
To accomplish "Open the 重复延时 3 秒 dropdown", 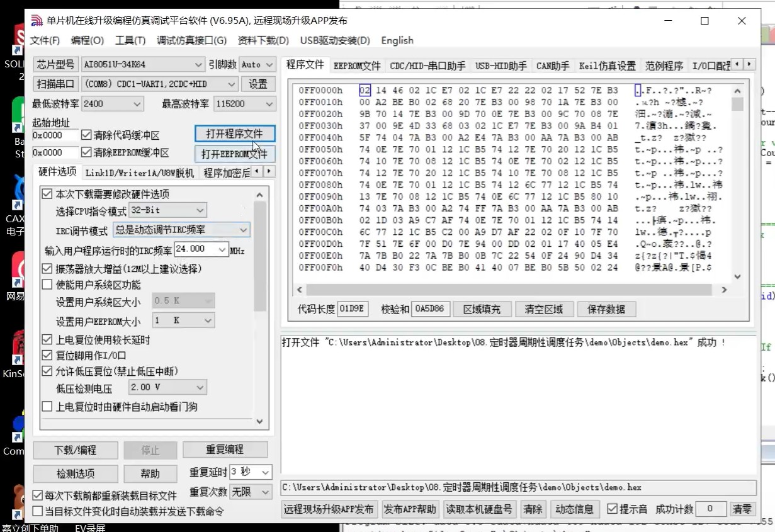I will [x=251, y=472].
